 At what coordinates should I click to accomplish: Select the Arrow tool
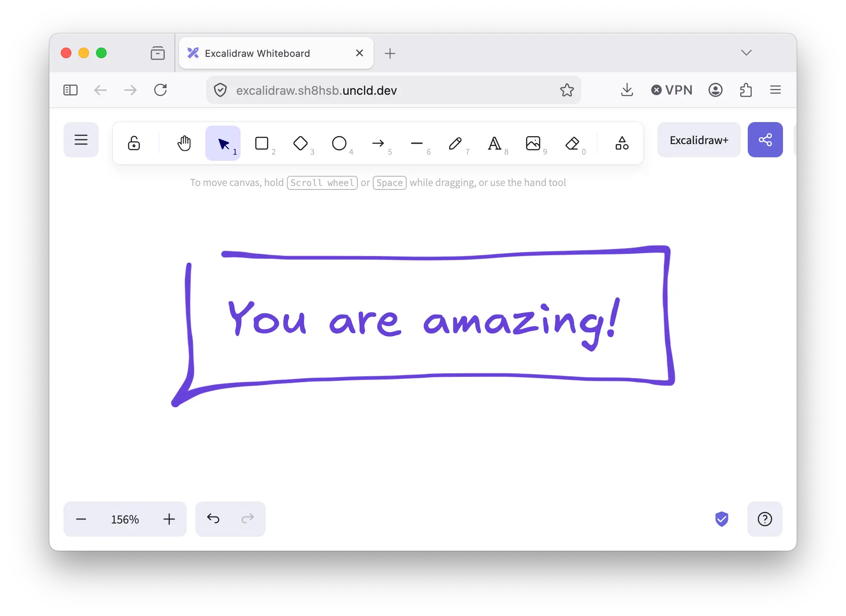(378, 143)
